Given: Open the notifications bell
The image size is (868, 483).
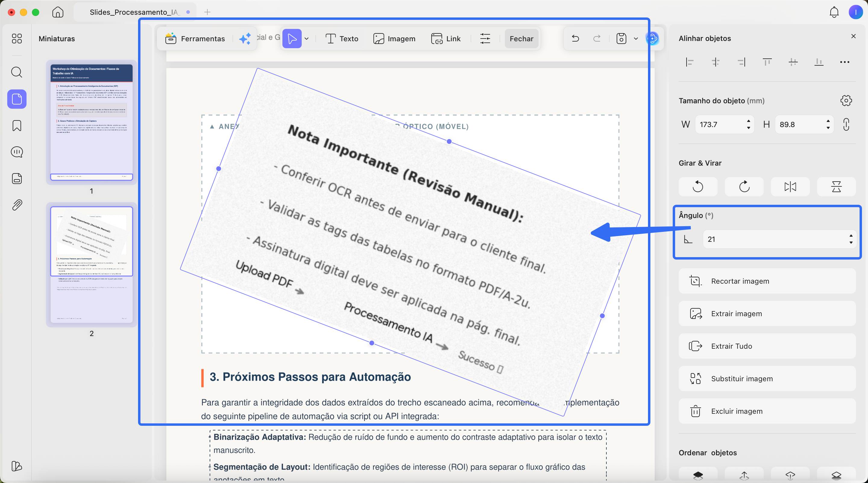Looking at the screenshot, I should [x=834, y=12].
